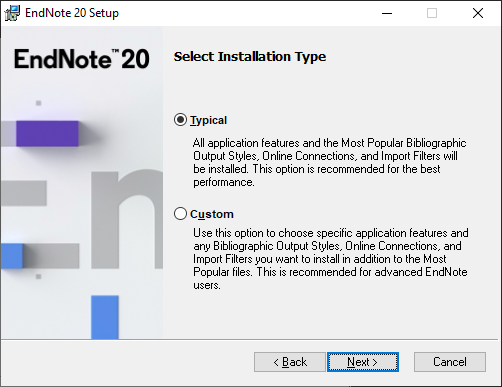Viewport: 502px width, 387px height.
Task: Click the EndNote 20 logo text
Action: [x=82, y=59]
